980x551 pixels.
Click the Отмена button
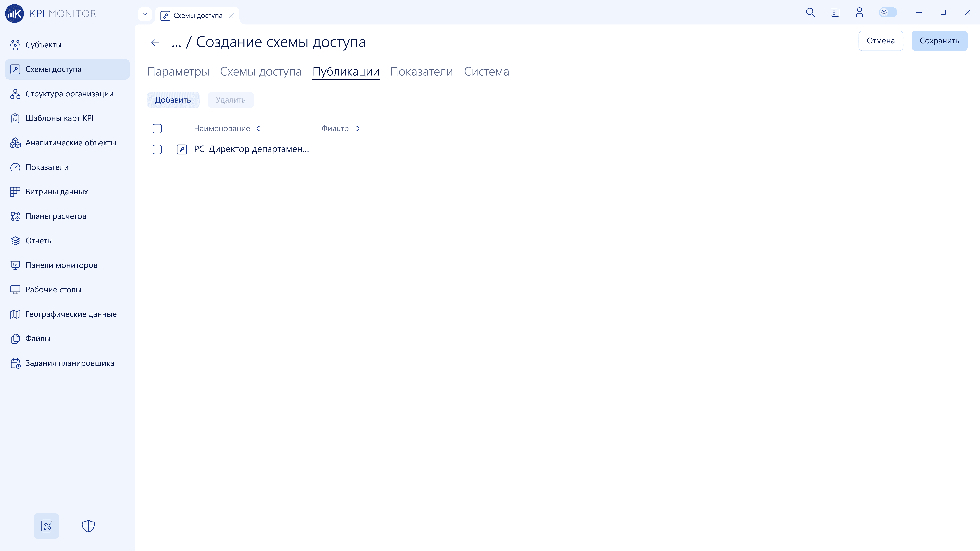[881, 41]
